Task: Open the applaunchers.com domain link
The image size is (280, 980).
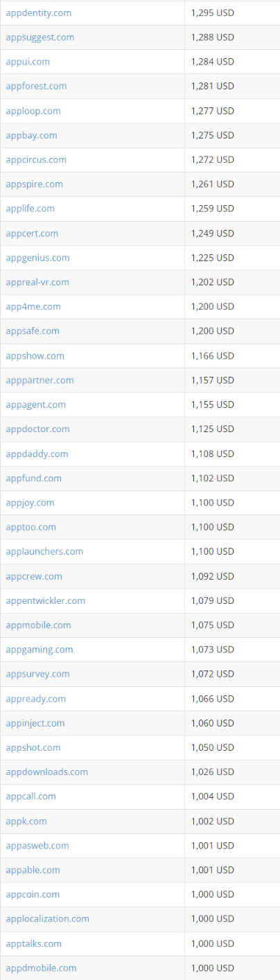Action: (x=44, y=551)
